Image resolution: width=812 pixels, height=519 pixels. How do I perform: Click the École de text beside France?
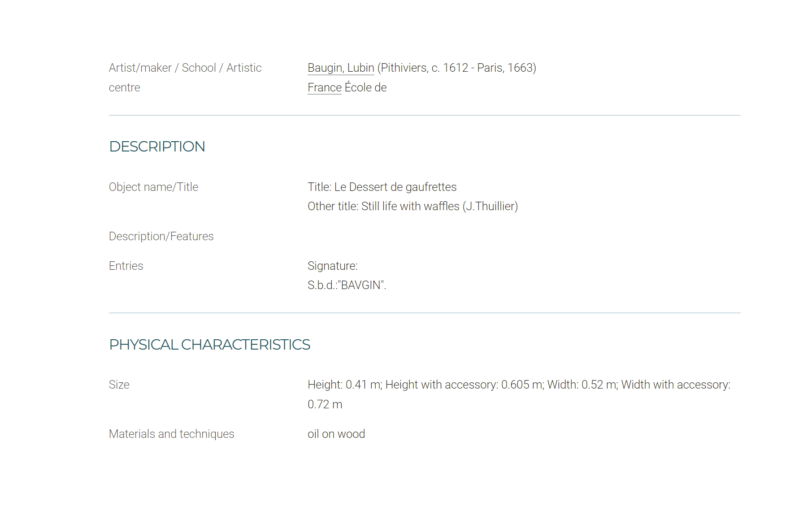point(365,87)
